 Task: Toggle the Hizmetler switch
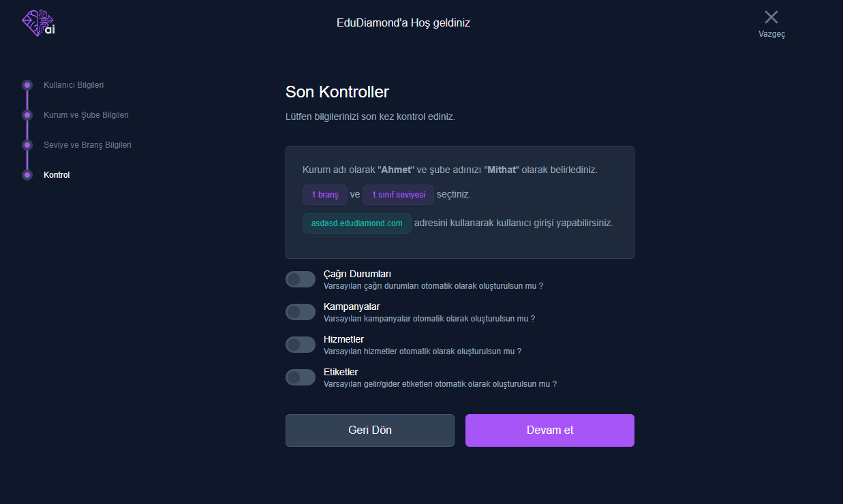pos(301,345)
